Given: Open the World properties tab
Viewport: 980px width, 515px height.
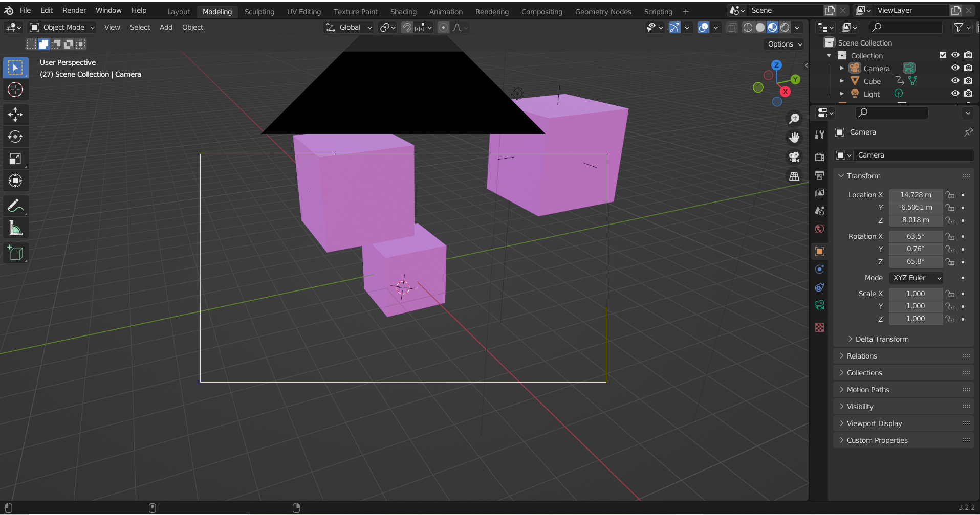Looking at the screenshot, I should [x=820, y=229].
